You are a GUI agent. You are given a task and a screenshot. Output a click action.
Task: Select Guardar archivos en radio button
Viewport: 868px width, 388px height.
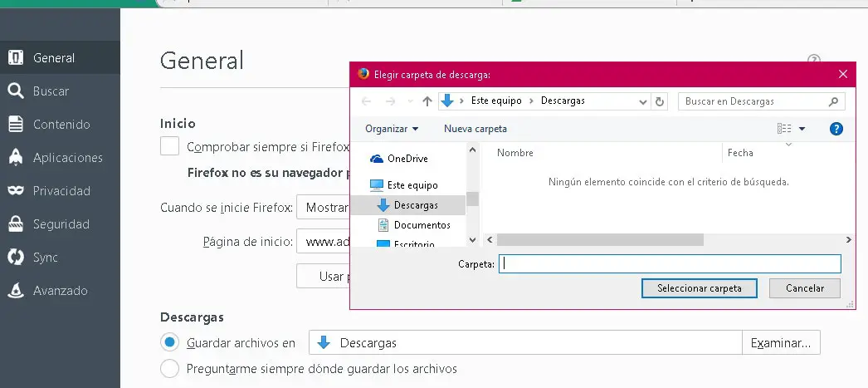(169, 342)
